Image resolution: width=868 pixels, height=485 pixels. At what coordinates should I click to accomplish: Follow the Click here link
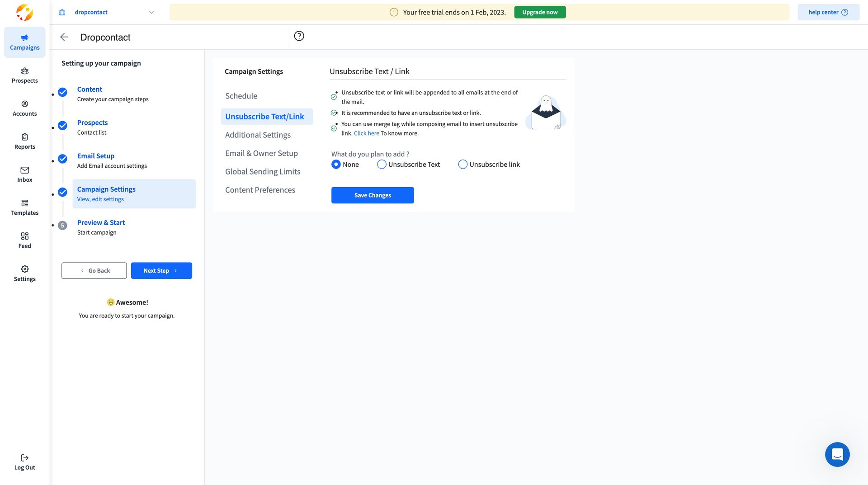point(366,133)
